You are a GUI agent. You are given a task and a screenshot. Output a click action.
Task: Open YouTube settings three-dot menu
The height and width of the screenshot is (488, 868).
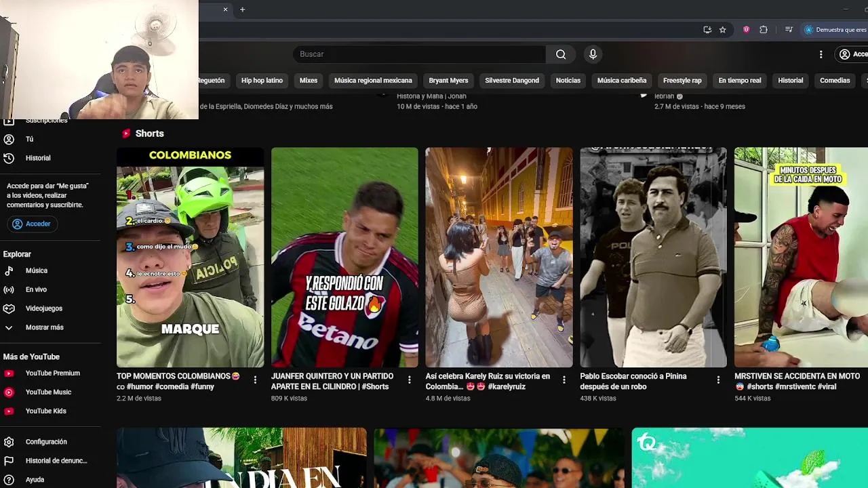[821, 54]
